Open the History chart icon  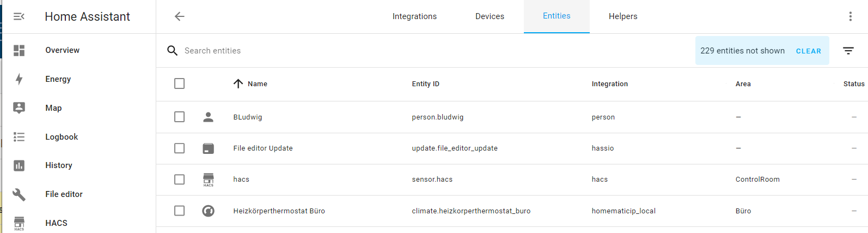click(x=19, y=165)
